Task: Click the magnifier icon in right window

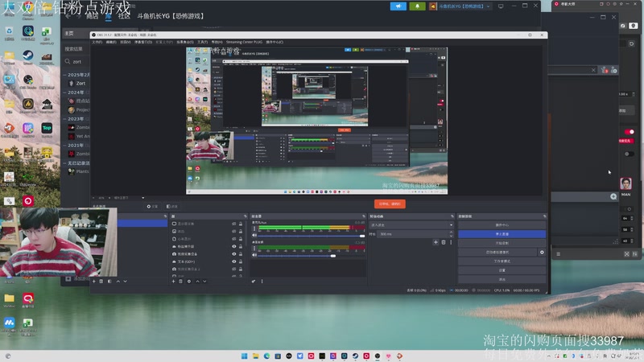Action: click(x=613, y=196)
